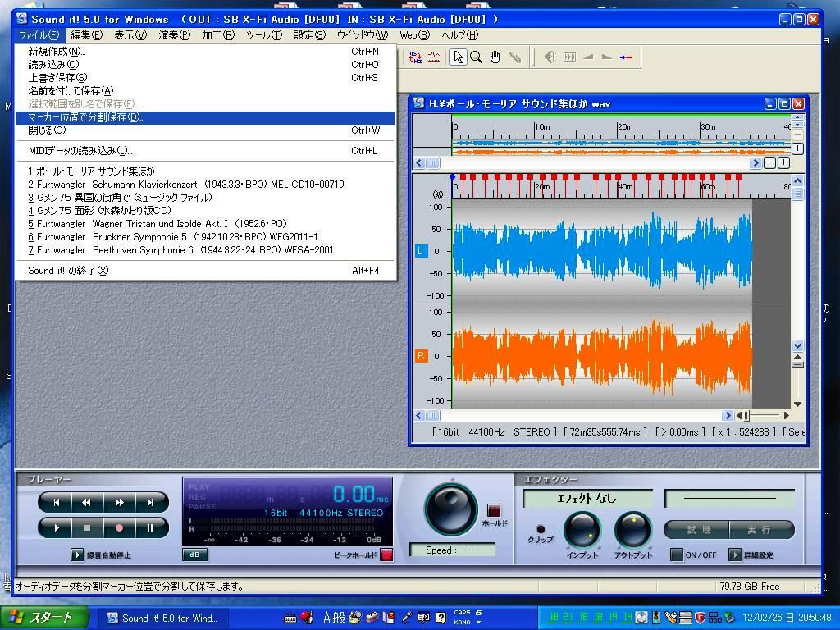Click the R right channel indicator
840x630 pixels.
[421, 356]
